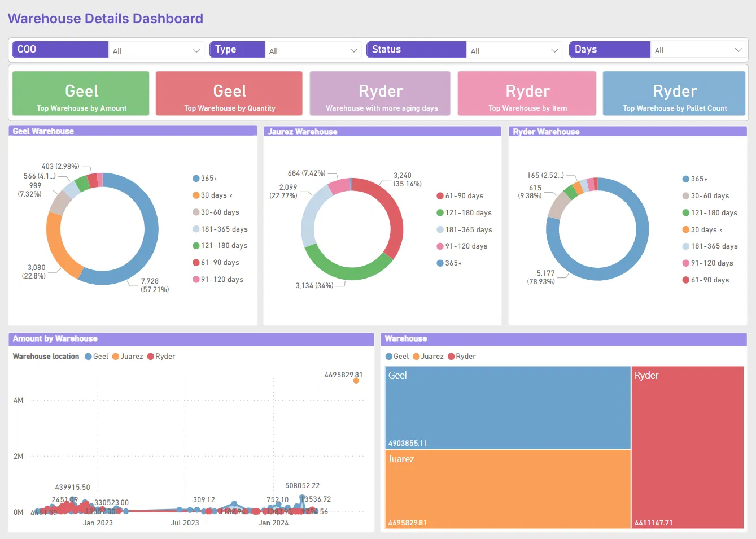
Task: Click the 365+ legend marker in Geel Warehouse
Action: 196,179
